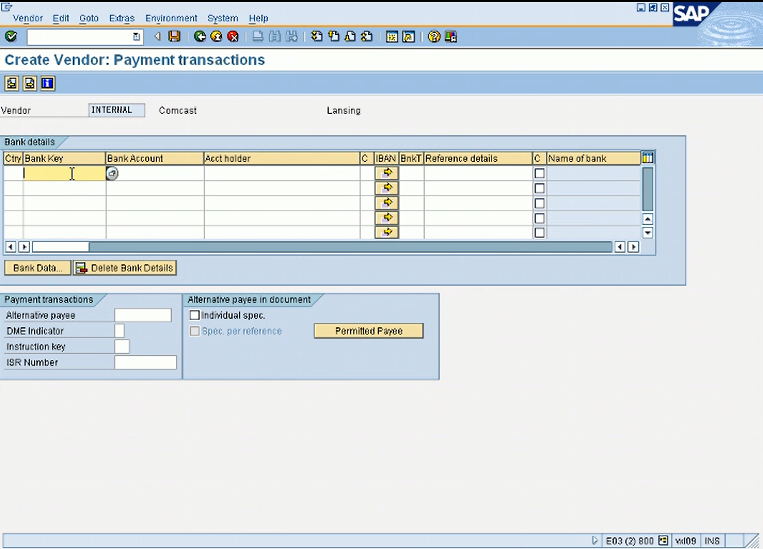Open the command field history dropdown

point(136,37)
